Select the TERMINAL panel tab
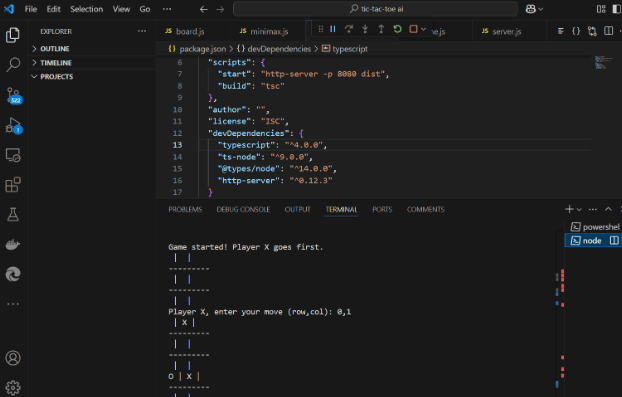The width and height of the screenshot is (622, 397). coord(342,209)
